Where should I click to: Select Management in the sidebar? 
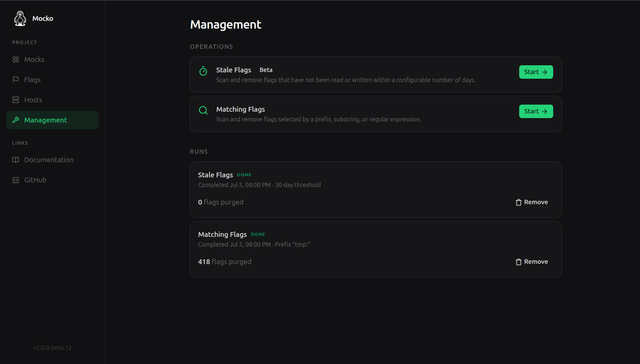click(x=52, y=120)
